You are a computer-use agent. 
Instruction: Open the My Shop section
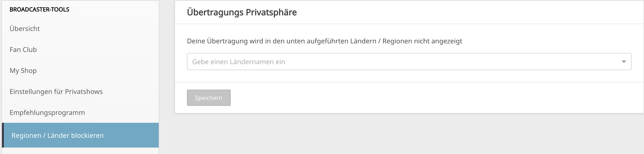click(23, 71)
